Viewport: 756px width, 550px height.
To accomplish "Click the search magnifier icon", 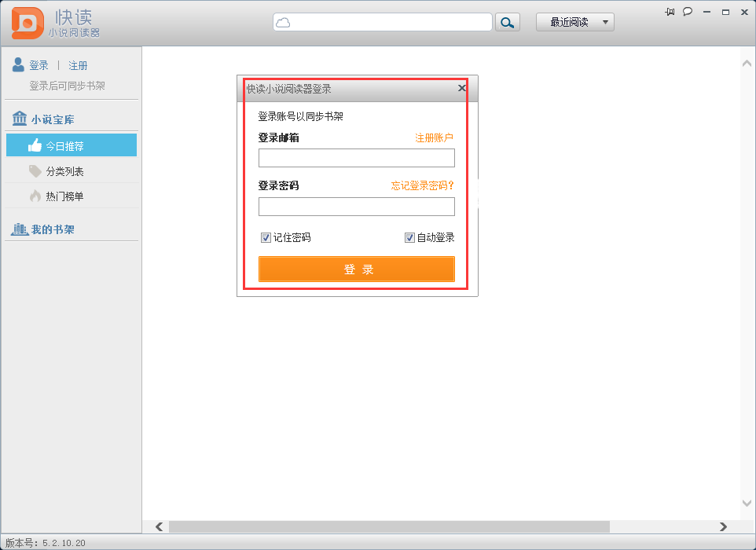I will click(x=507, y=21).
